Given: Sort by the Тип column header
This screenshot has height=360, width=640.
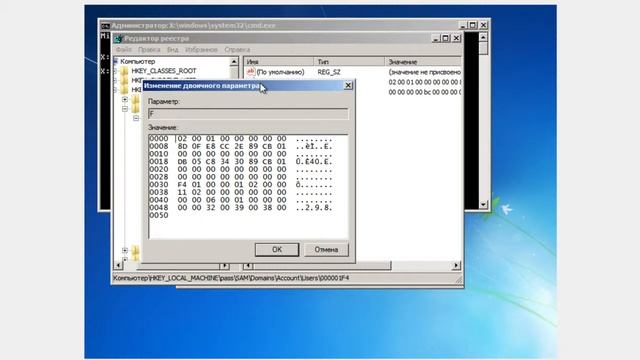Looking at the screenshot, I should (349, 62).
